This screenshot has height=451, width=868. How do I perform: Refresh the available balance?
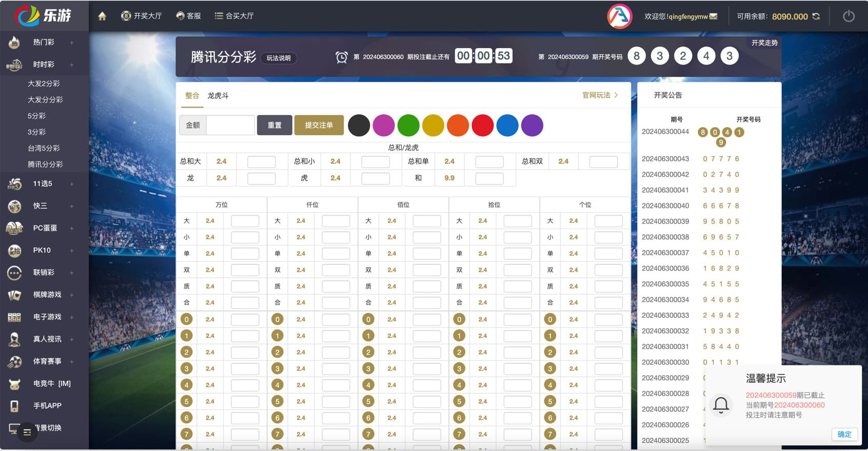816,16
